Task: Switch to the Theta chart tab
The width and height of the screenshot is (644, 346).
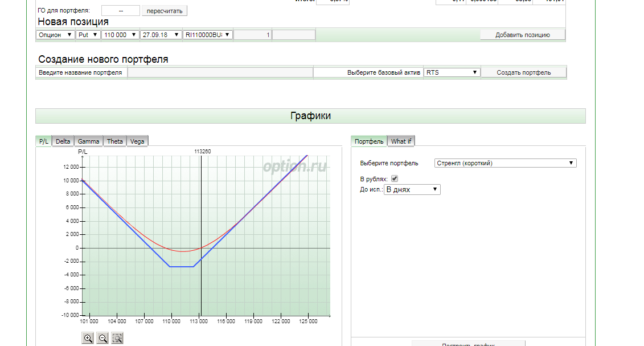Action: pyautogui.click(x=114, y=141)
